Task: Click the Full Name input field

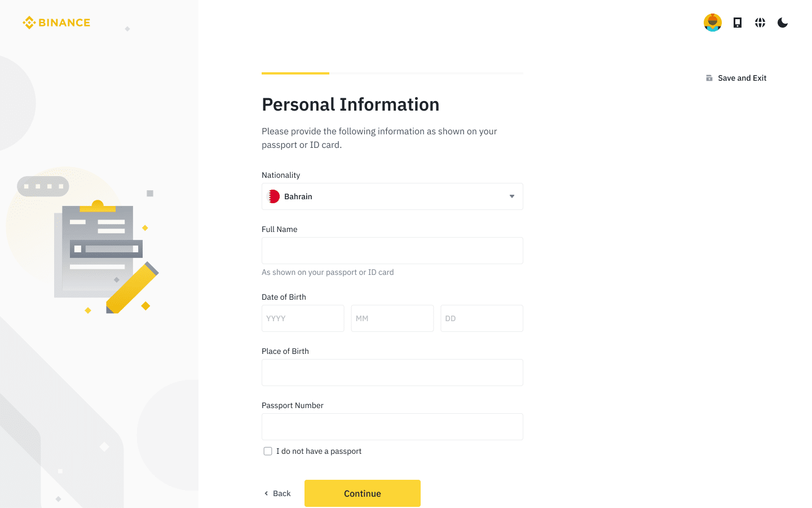Action: click(392, 251)
